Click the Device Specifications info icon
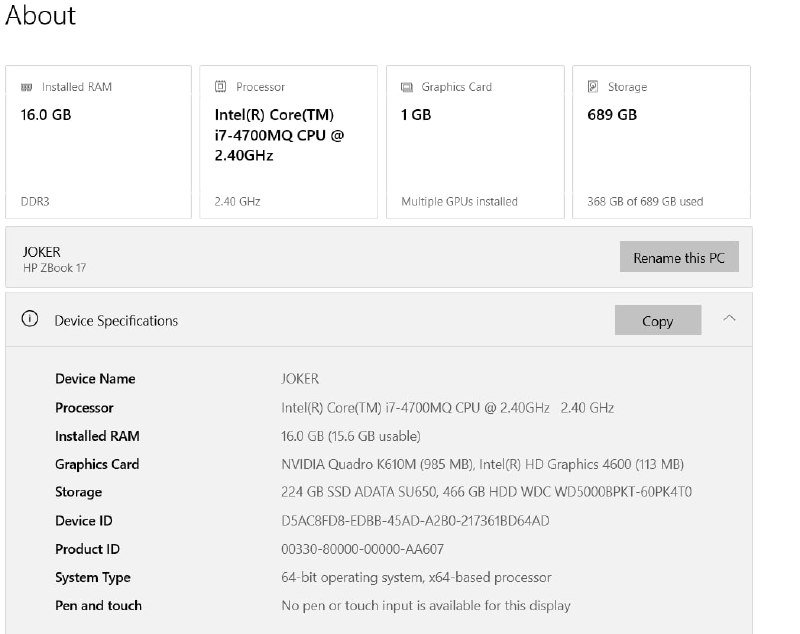Image resolution: width=800 pixels, height=634 pixels. [x=30, y=320]
